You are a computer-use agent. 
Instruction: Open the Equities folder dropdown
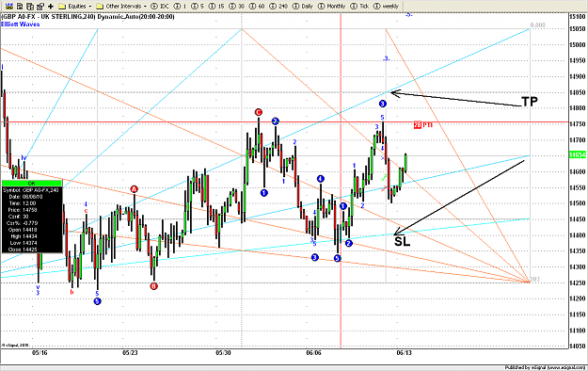(75, 6)
